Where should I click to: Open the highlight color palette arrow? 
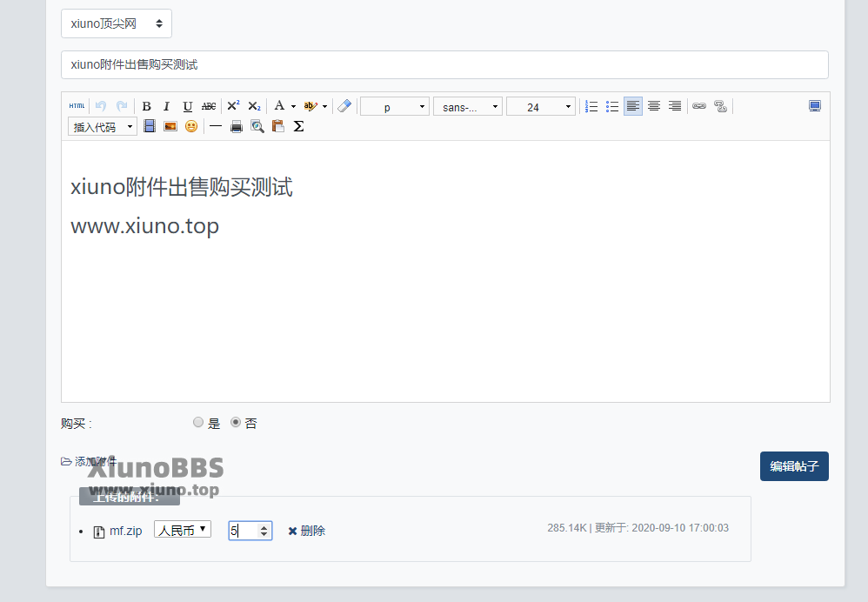coord(325,106)
